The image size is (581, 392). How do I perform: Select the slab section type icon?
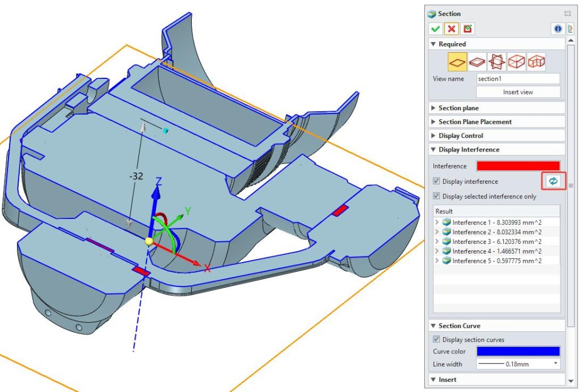(477, 62)
